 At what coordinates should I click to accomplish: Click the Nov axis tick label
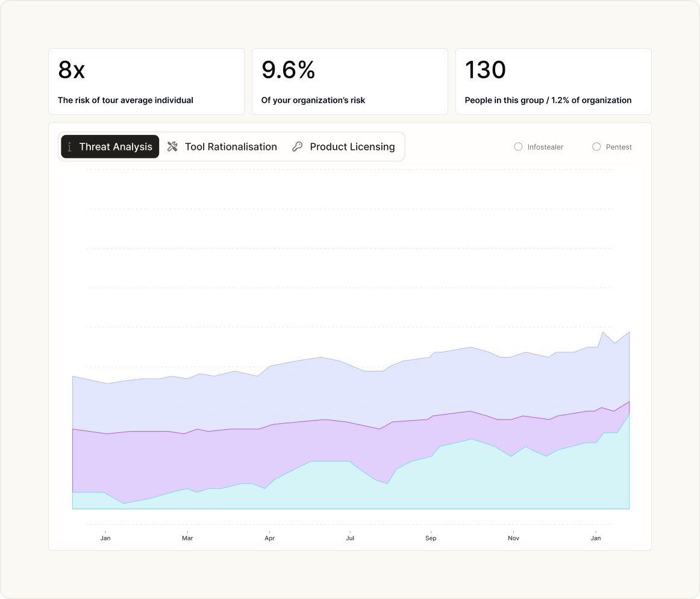513,538
